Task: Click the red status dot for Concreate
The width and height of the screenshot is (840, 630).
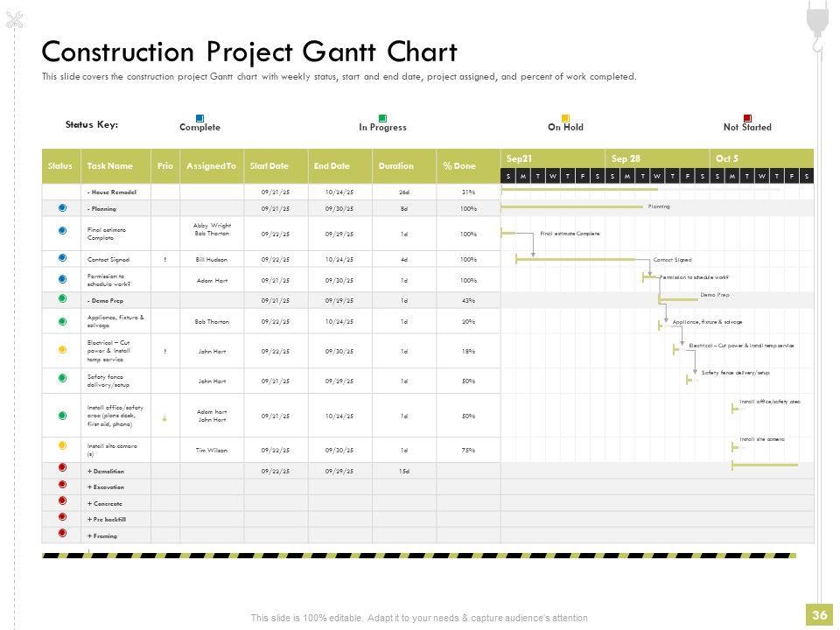Action: (x=62, y=500)
